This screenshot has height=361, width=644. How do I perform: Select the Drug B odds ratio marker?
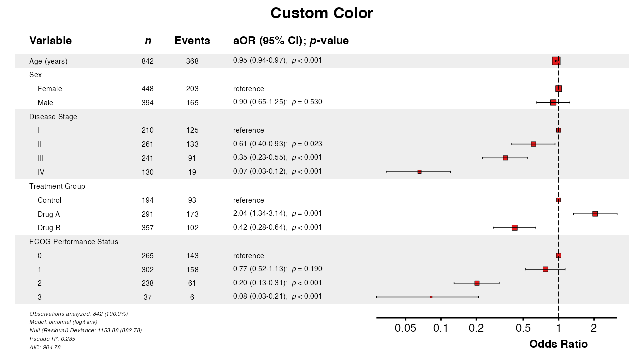click(x=514, y=228)
